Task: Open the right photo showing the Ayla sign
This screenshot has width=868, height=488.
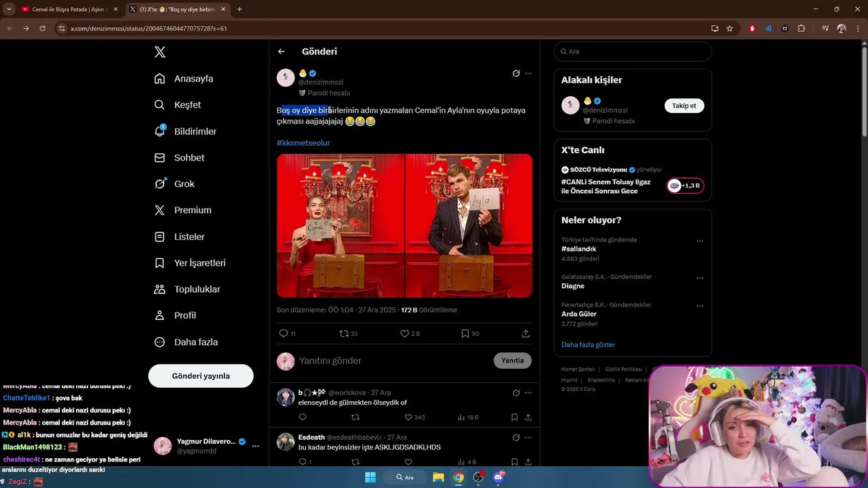Action: click(469, 226)
